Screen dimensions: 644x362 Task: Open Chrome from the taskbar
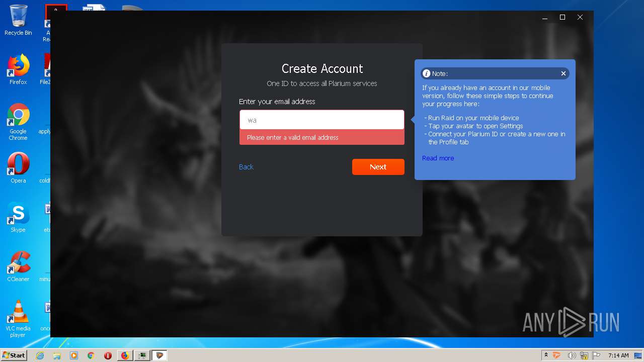click(x=91, y=355)
